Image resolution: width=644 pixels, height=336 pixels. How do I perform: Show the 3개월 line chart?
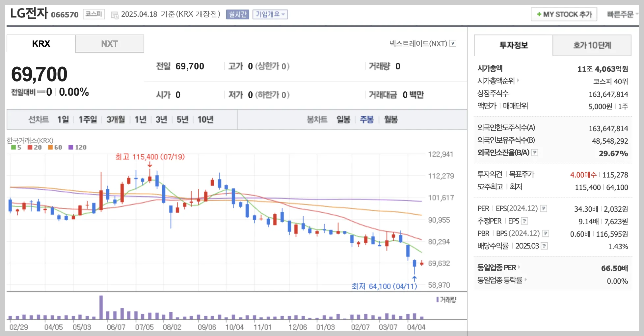[x=116, y=119]
